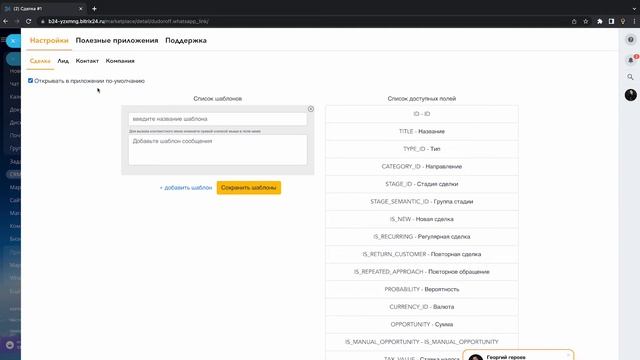Click 'Сохранить шаблоны' button
640x360 pixels.
point(249,188)
